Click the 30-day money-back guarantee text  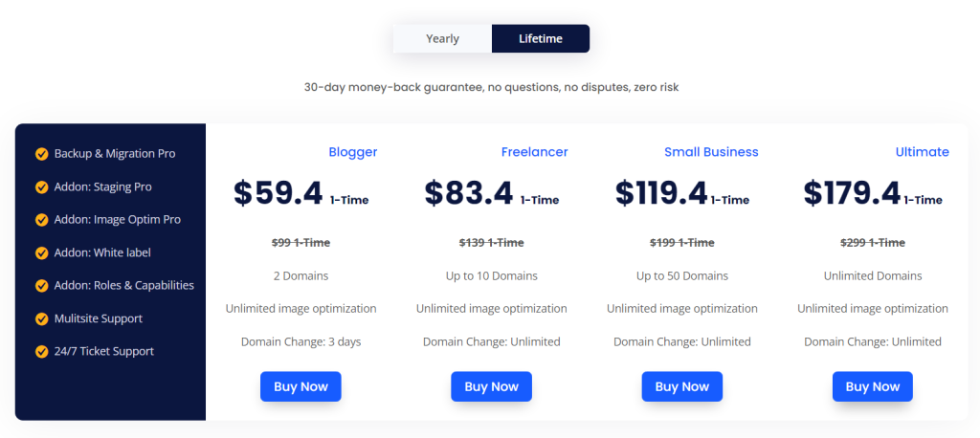click(x=491, y=87)
